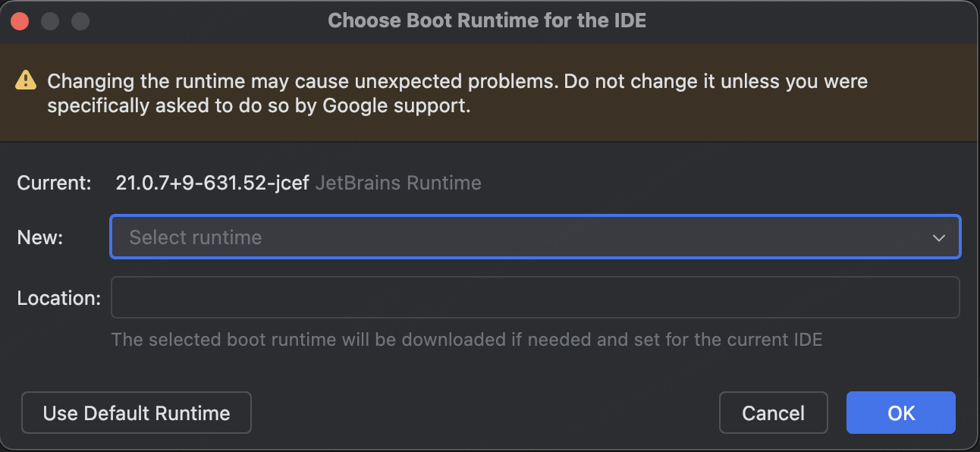Confirm with the OK button
The height and width of the screenshot is (452, 980).
click(900, 413)
